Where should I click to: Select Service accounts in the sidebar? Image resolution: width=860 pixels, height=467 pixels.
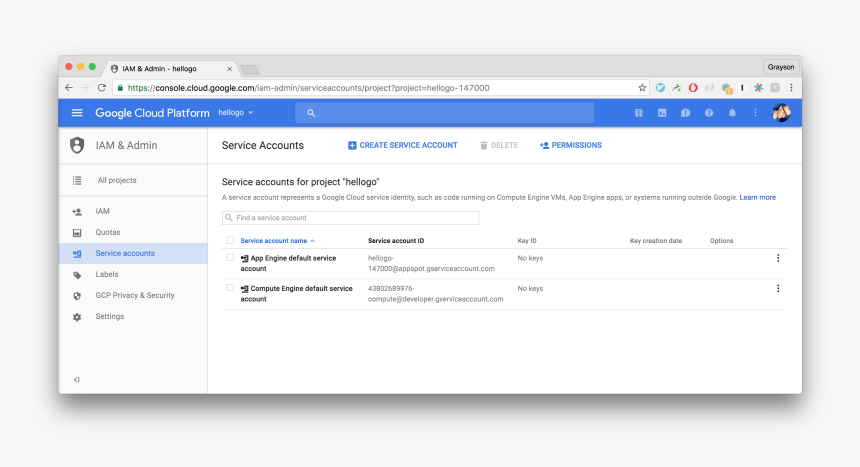click(133, 254)
